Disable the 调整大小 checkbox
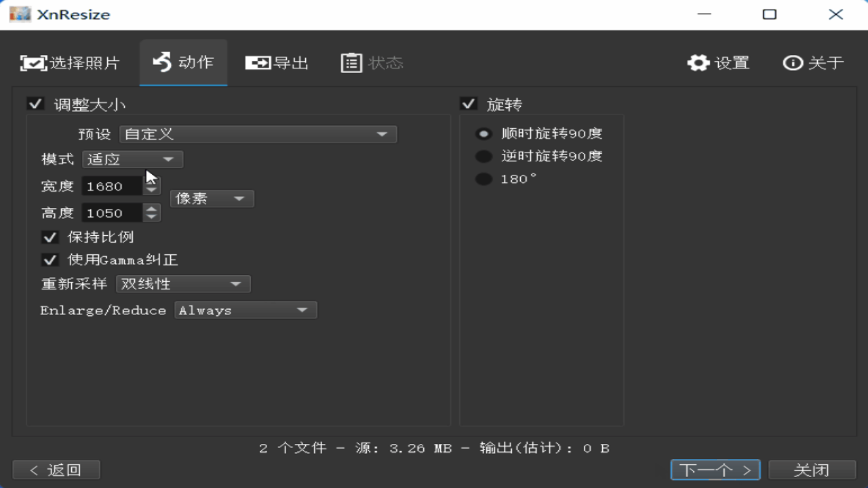Viewport: 868px width, 488px height. pyautogui.click(x=35, y=104)
